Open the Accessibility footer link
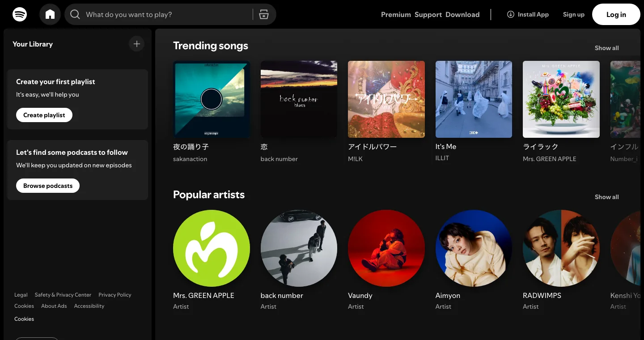 coord(89,306)
